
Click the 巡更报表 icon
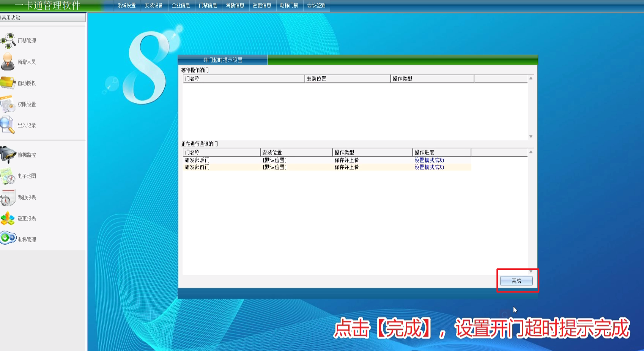8,219
